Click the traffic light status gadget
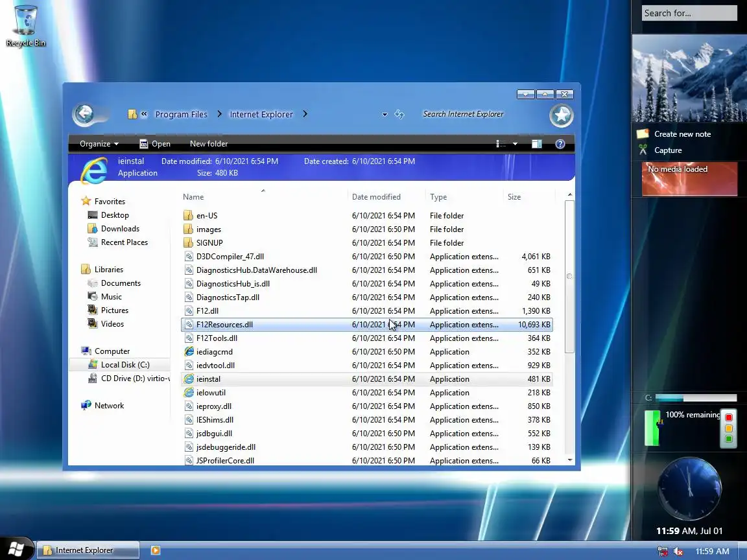The height and width of the screenshot is (560, 747). (x=728, y=428)
